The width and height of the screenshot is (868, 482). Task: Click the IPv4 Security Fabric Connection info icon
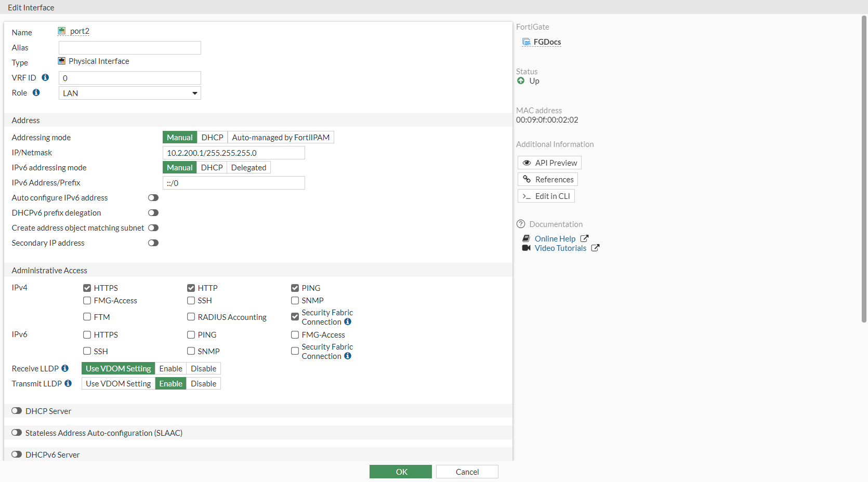[x=348, y=322]
